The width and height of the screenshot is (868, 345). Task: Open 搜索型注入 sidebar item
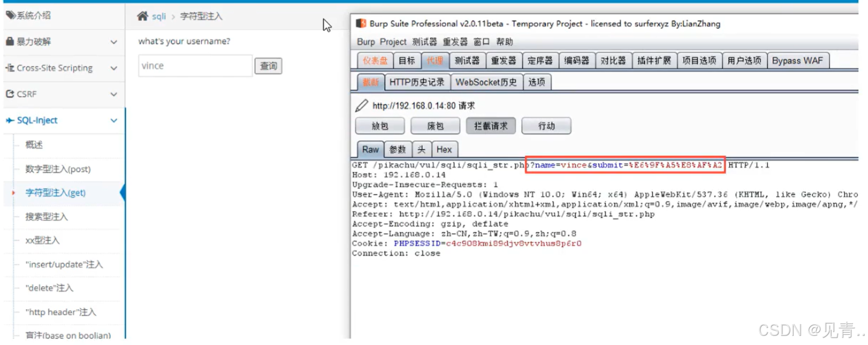(x=47, y=216)
